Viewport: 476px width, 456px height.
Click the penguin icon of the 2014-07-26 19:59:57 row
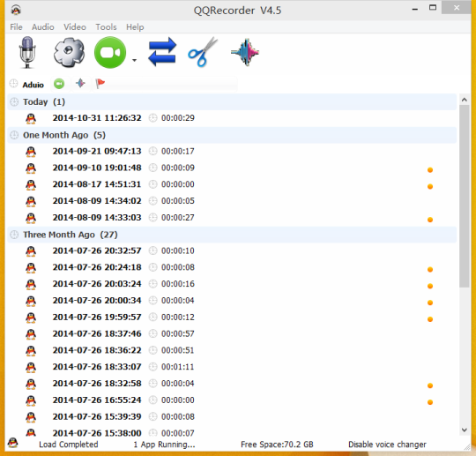pyautogui.click(x=31, y=318)
